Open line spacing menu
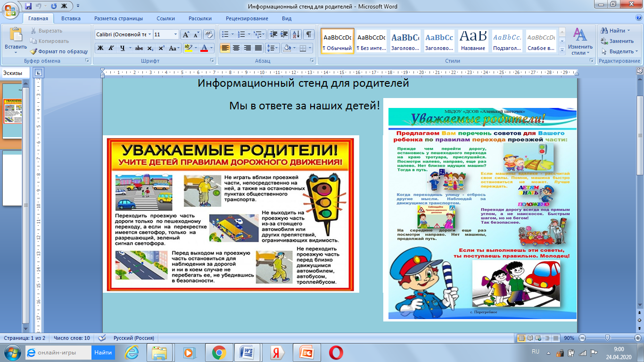The width and height of the screenshot is (644, 362). 272,48
